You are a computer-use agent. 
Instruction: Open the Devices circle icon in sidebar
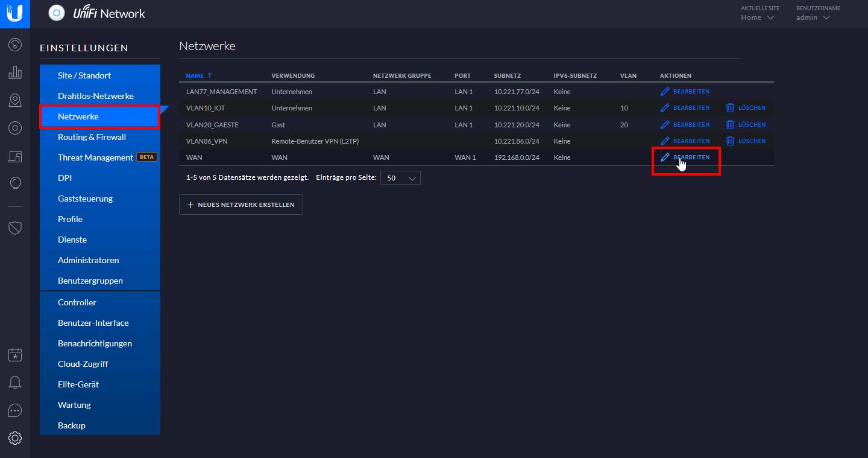click(x=15, y=128)
